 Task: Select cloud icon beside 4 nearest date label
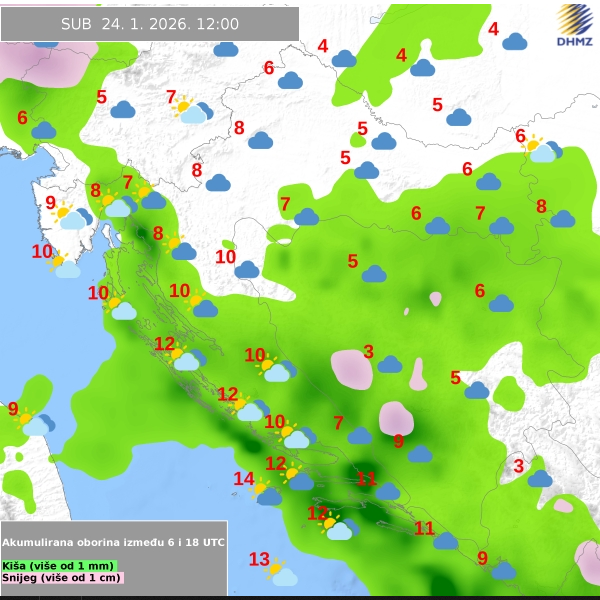(344, 58)
